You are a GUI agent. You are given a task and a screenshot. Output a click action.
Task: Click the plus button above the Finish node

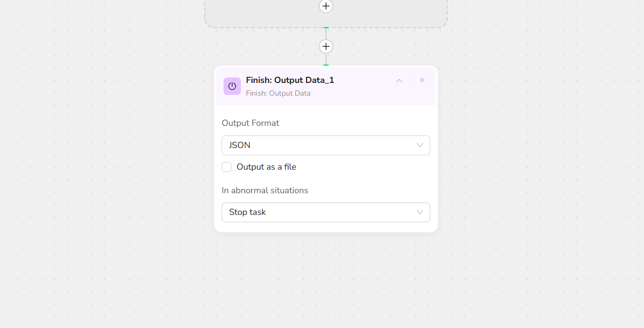pos(326,46)
